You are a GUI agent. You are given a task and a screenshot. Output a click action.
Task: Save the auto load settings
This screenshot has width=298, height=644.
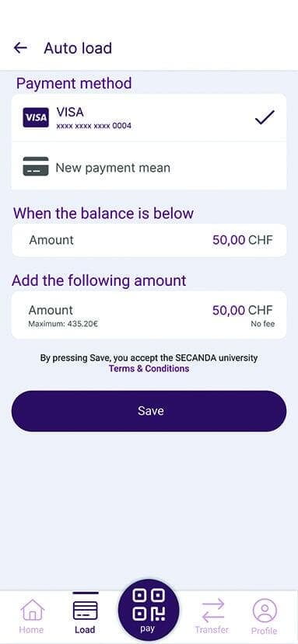[149, 411]
